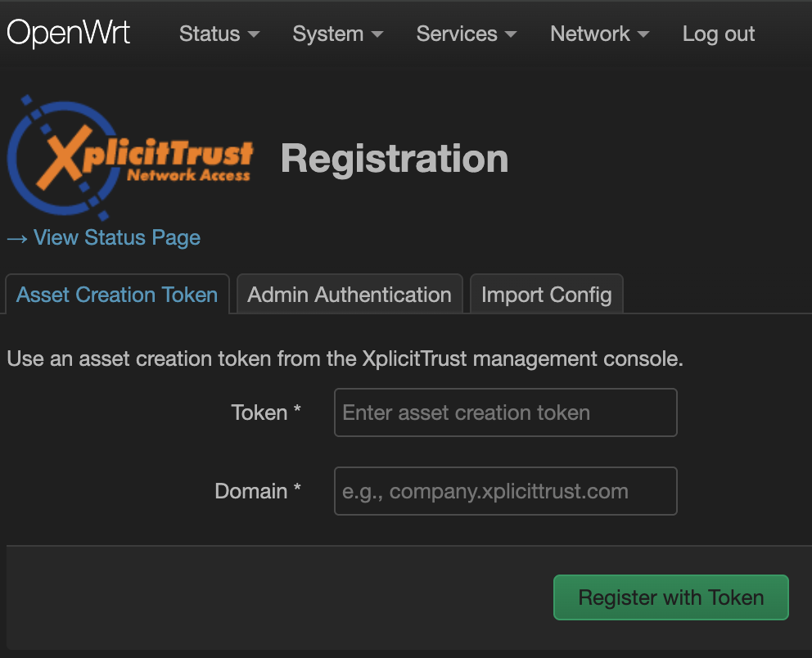Click the arrow icon before View Status Page
The height and width of the screenshot is (658, 812).
16,237
